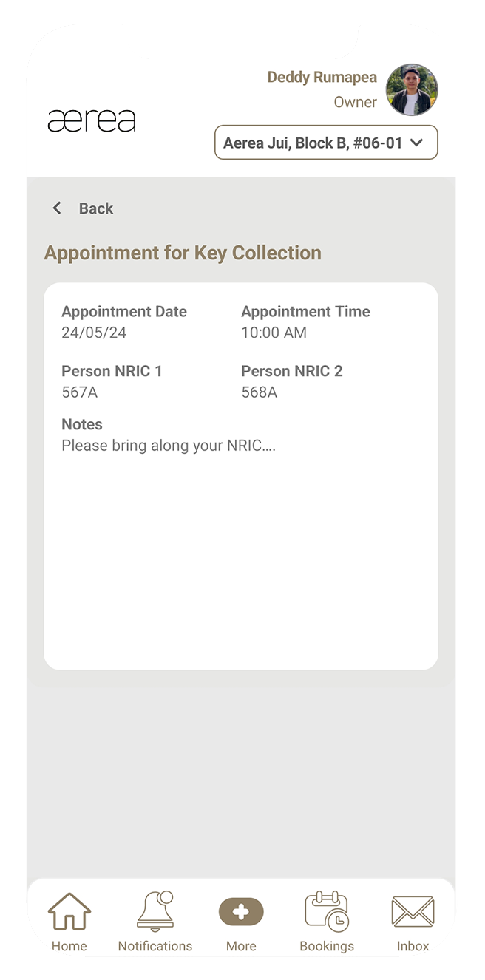Select the Owner label

(356, 102)
